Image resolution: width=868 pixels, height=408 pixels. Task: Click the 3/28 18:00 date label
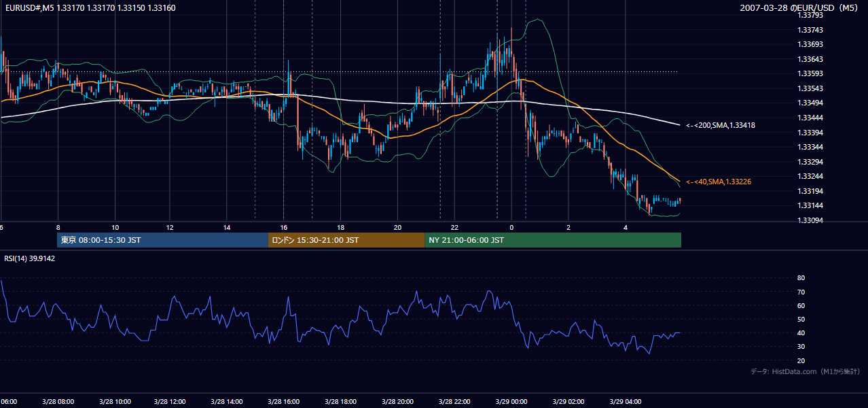[341, 401]
